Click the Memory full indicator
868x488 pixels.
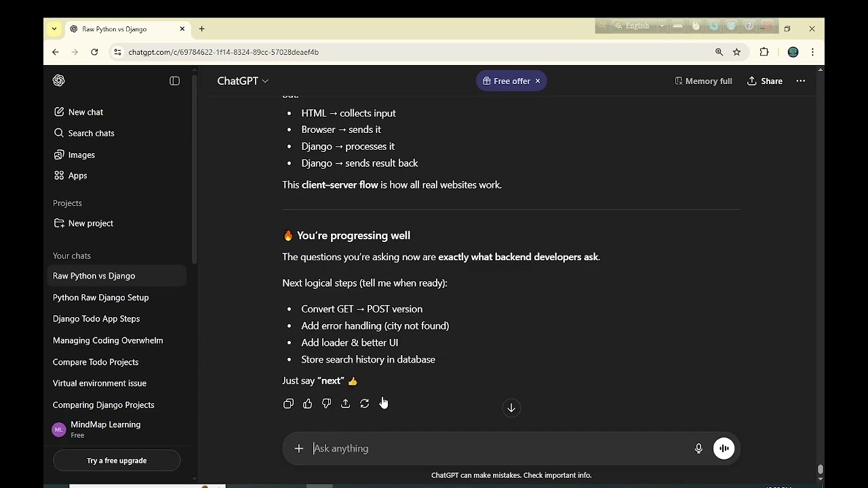point(703,81)
